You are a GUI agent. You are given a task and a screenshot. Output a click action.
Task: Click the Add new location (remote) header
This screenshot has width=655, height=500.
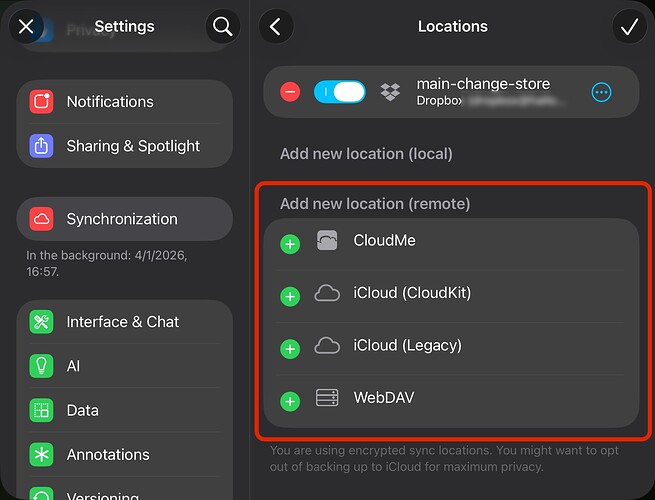click(375, 204)
